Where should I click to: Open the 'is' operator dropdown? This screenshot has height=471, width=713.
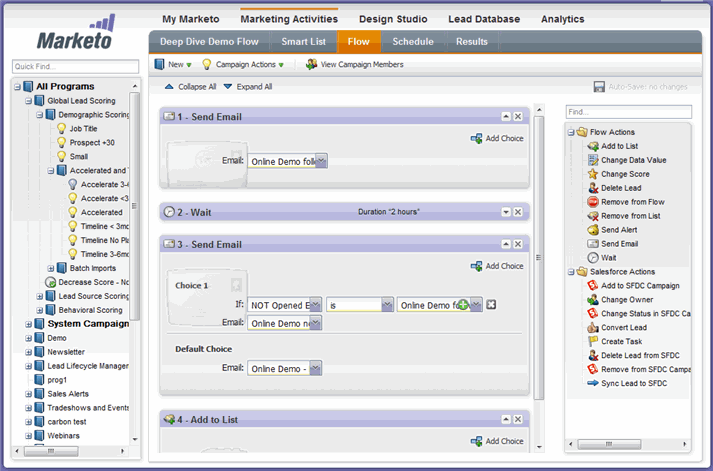[387, 305]
